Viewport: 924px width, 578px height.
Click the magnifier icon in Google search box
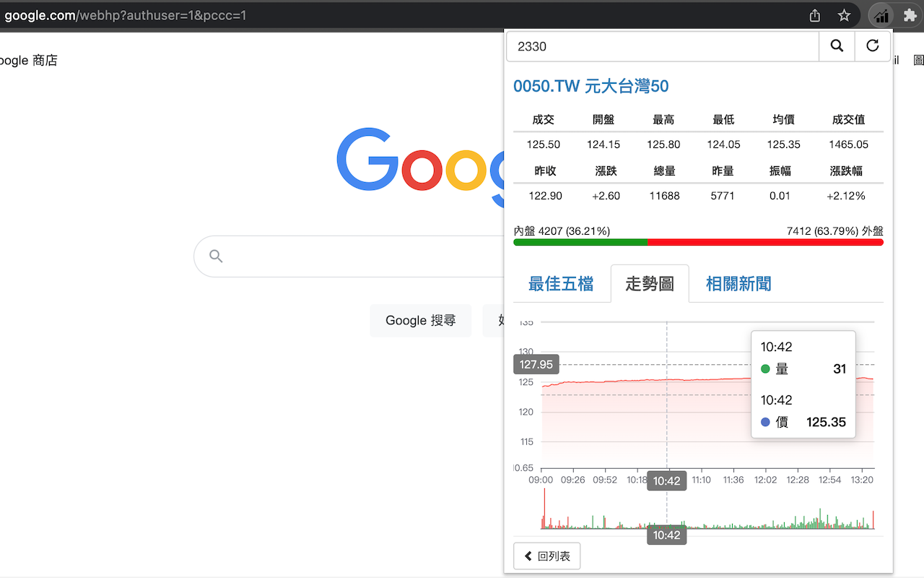click(215, 256)
